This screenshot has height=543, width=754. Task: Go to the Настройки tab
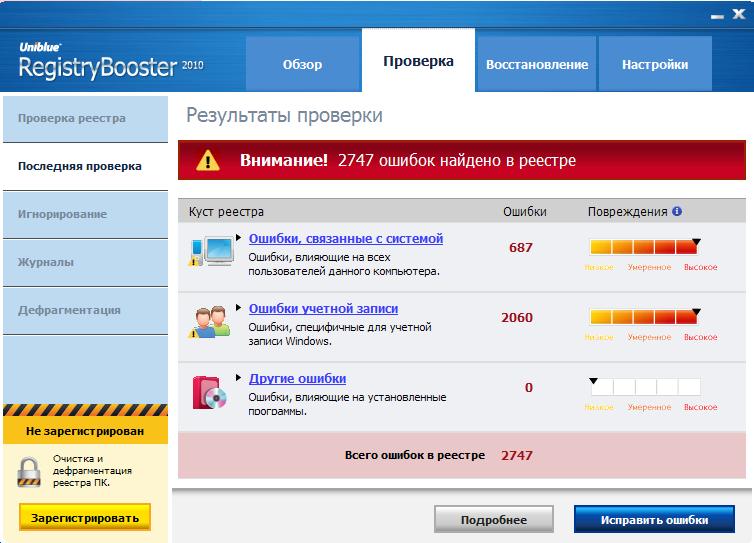pyautogui.click(x=655, y=65)
